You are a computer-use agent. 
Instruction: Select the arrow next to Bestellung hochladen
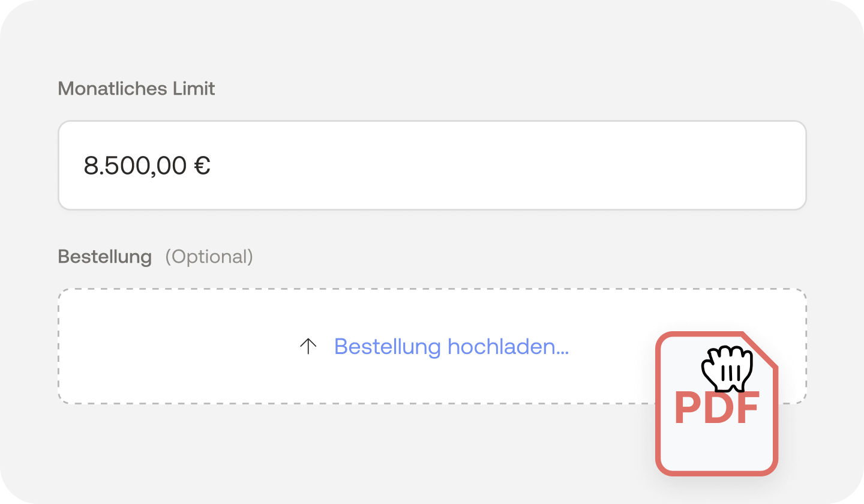(x=308, y=347)
